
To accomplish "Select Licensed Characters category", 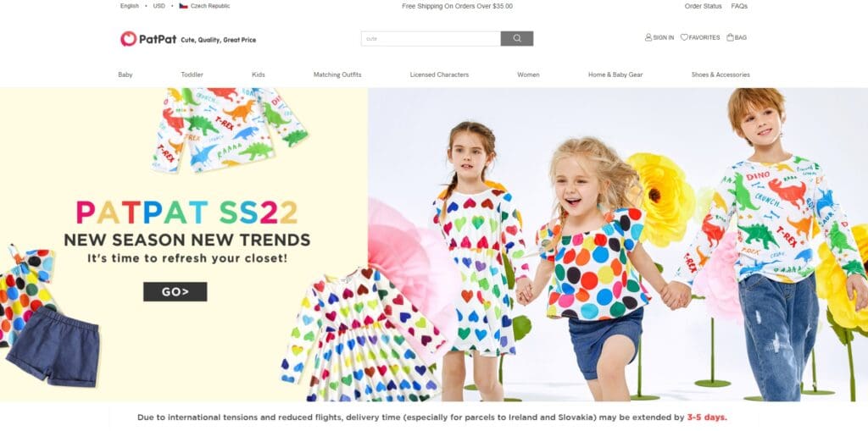I will click(440, 75).
